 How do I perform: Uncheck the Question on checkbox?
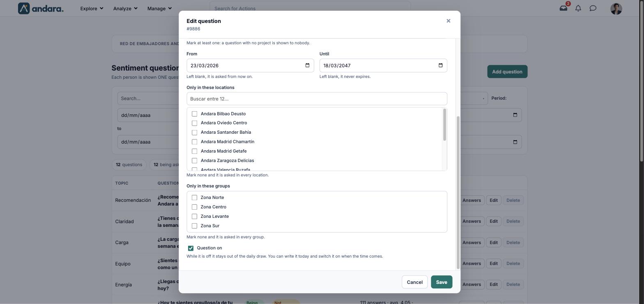click(191, 248)
